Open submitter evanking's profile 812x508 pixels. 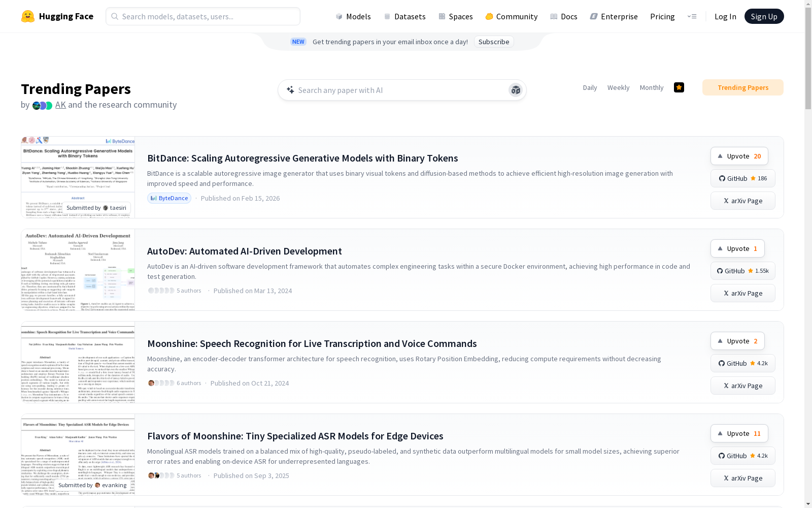[111, 485]
